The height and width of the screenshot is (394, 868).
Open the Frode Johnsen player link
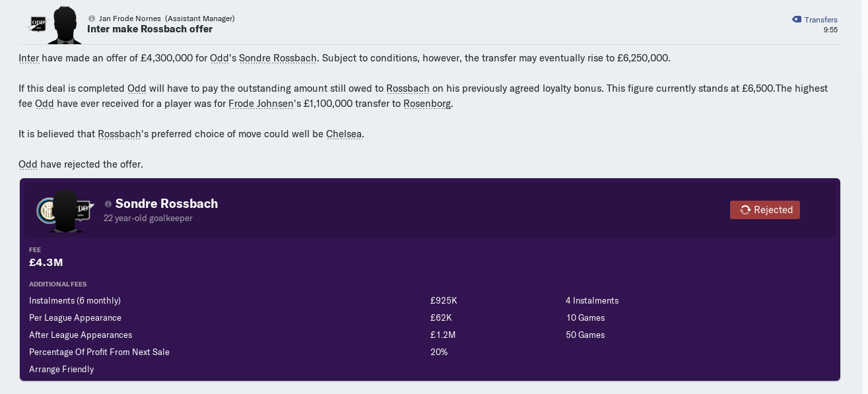[261, 104]
